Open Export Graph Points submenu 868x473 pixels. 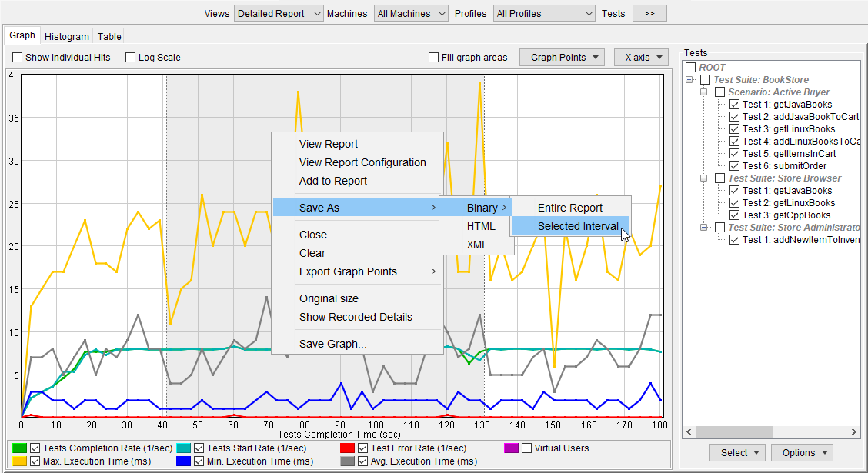pyautogui.click(x=358, y=271)
